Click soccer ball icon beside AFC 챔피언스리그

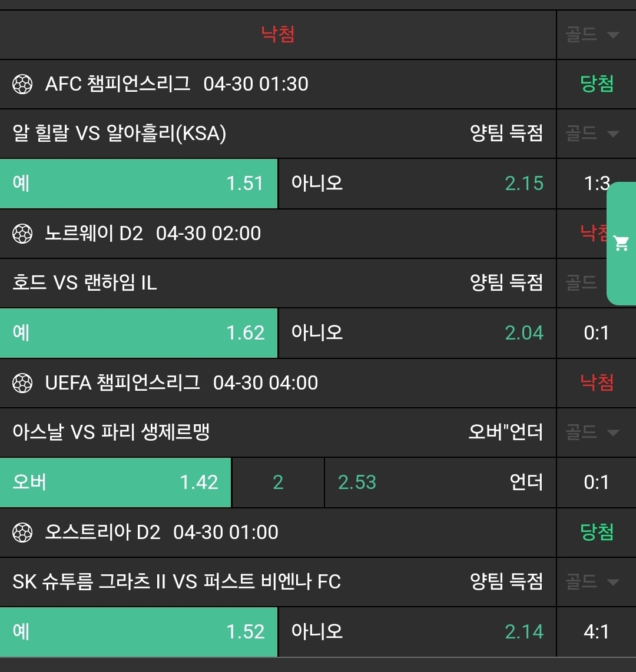coord(22,84)
